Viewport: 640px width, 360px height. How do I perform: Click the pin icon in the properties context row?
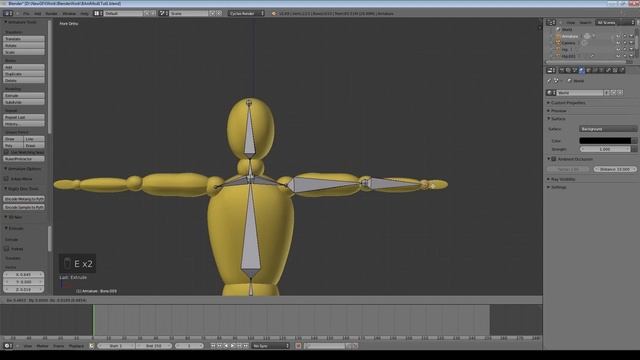coord(549,81)
